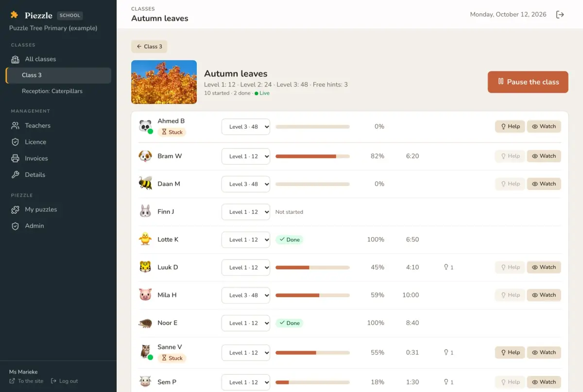
Task: Watch Mila H's puzzle
Action: [x=544, y=295]
